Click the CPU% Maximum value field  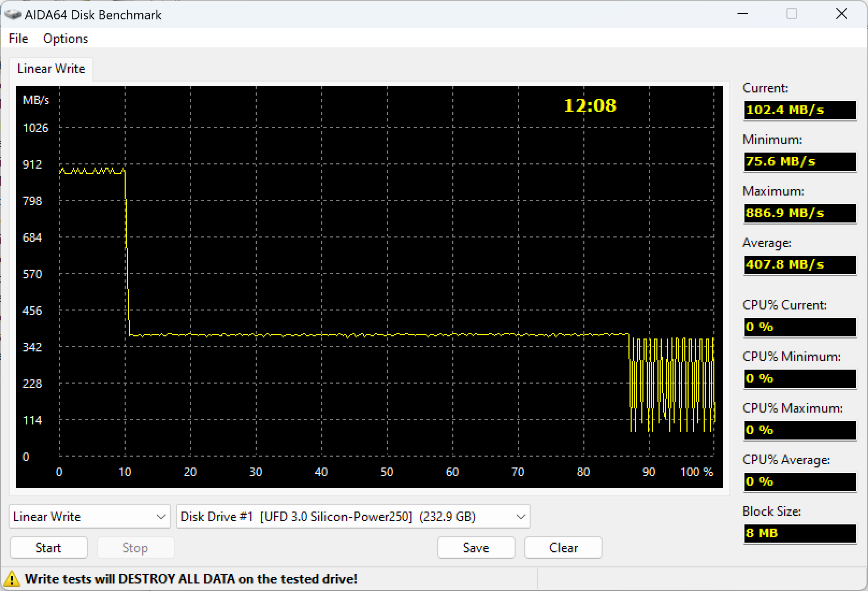800,430
